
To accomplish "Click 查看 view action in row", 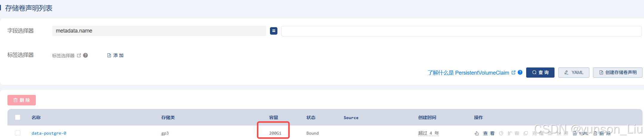I will 485,133.
